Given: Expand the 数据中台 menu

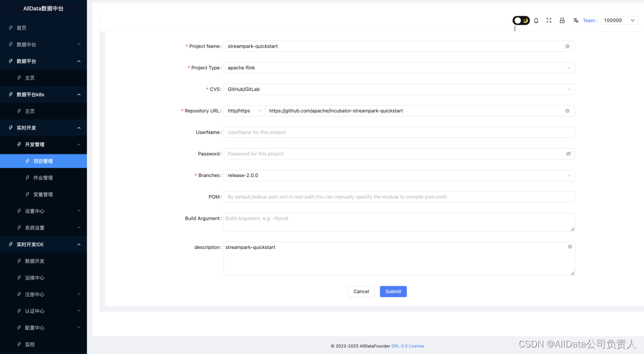Looking at the screenshot, I should coord(43,45).
